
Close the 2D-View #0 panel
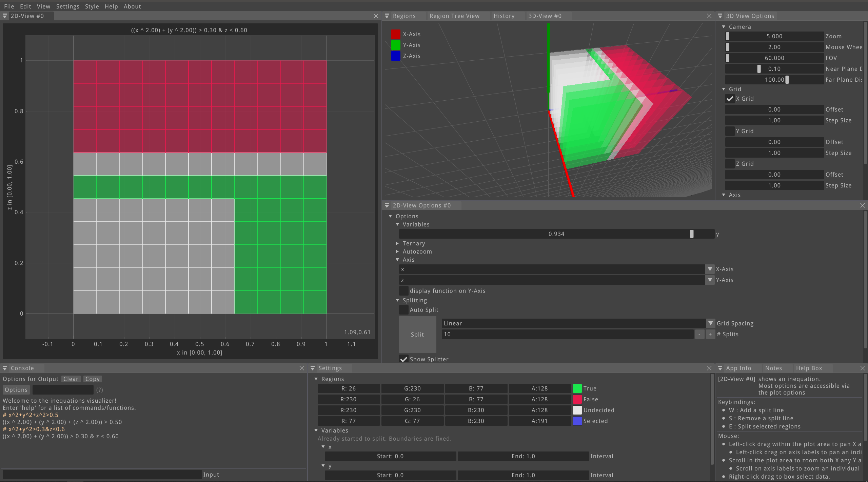(376, 16)
